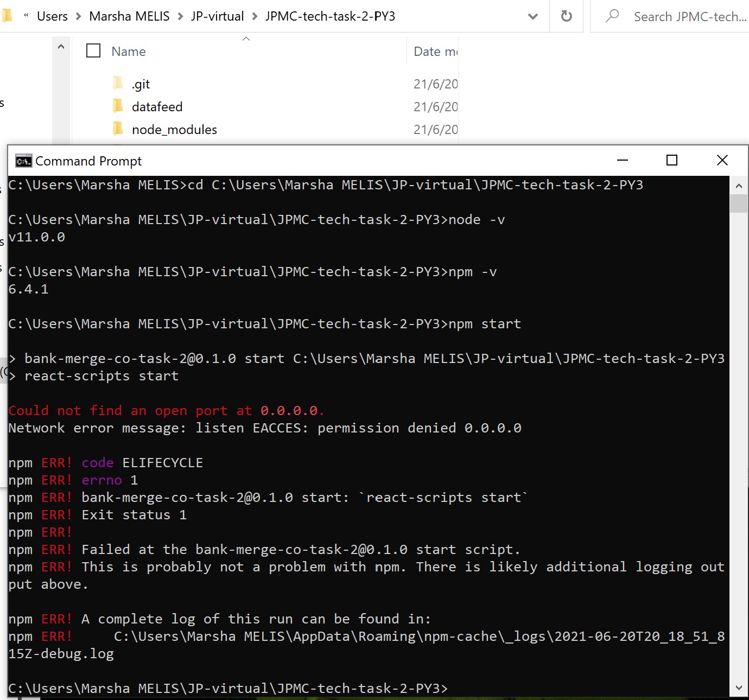Viewport: 749px width, 700px height.
Task: Open the .git folder
Action: pyautogui.click(x=141, y=84)
